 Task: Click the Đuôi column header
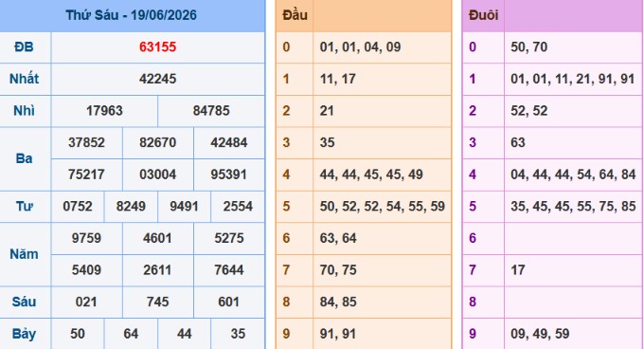pyautogui.click(x=483, y=15)
